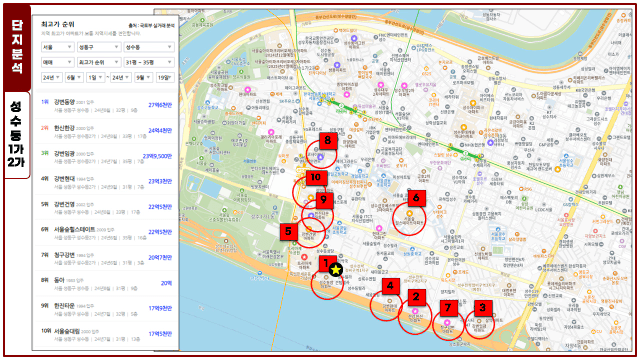640x360 pixels.
Task: Click the red number 3 map marker
Action: [x=483, y=308]
